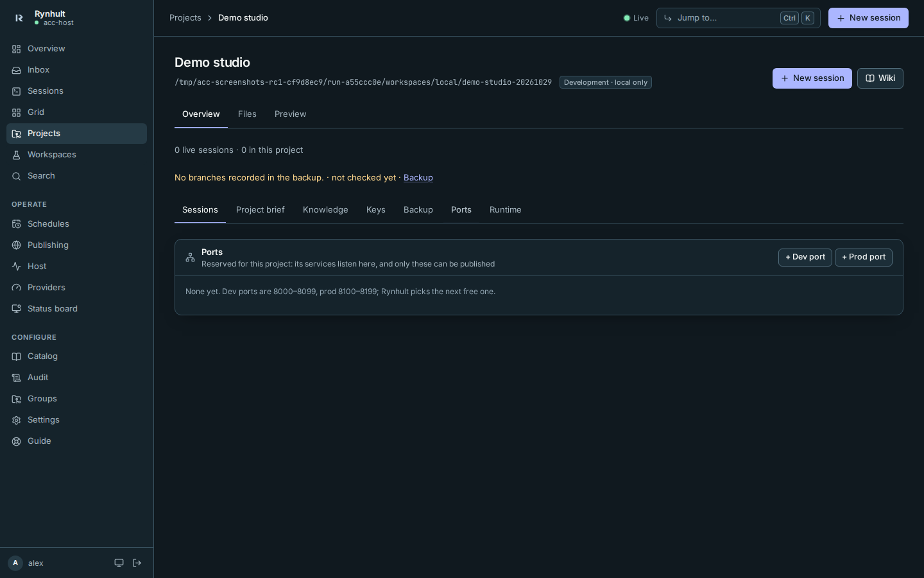Open Inbox via its tray icon
This screenshot has height=578, width=924.
17,70
